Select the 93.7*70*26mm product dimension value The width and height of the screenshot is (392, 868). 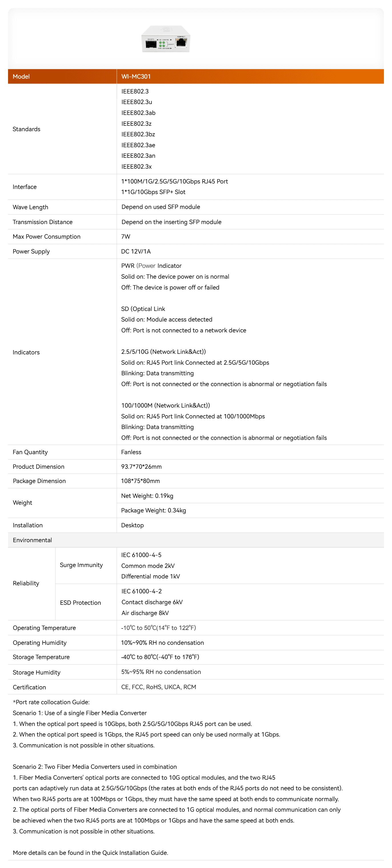141,467
